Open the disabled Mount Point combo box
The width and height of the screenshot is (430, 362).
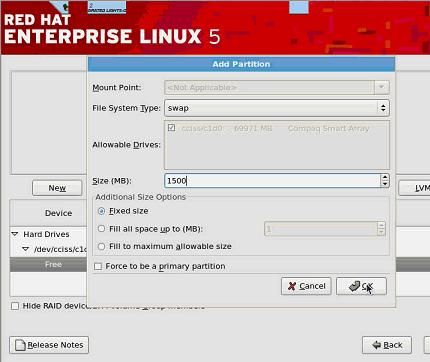(277, 88)
